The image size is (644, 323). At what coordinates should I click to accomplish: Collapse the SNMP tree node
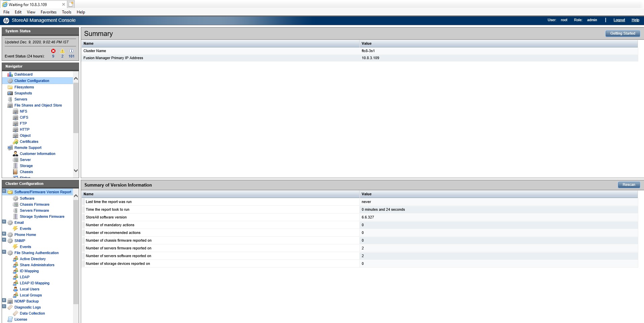click(3, 239)
